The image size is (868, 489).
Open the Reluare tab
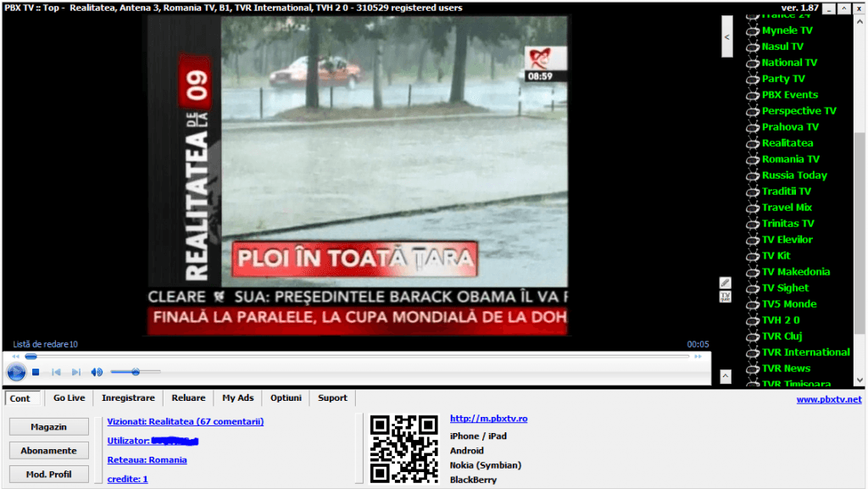(x=188, y=397)
